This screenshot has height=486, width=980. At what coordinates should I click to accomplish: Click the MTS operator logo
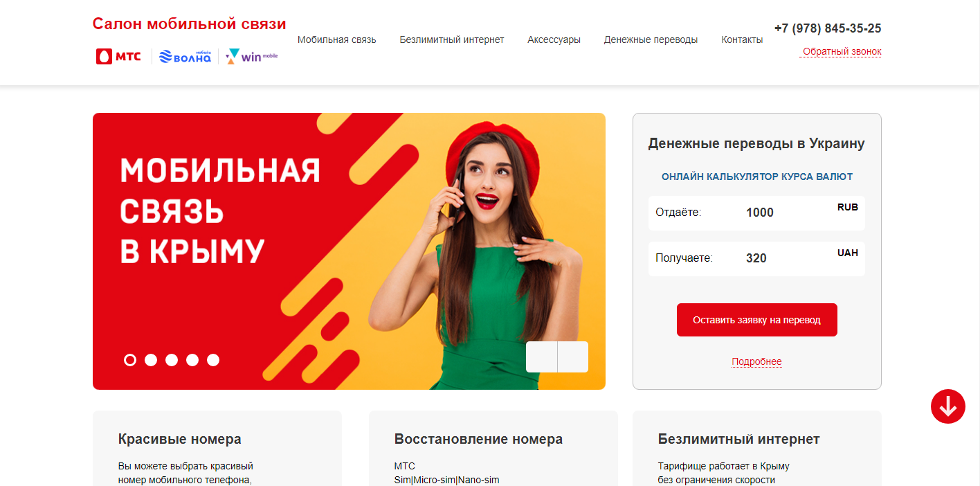(118, 57)
